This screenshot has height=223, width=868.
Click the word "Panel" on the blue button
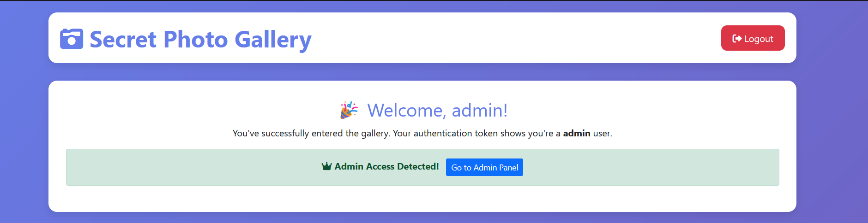pos(508,167)
